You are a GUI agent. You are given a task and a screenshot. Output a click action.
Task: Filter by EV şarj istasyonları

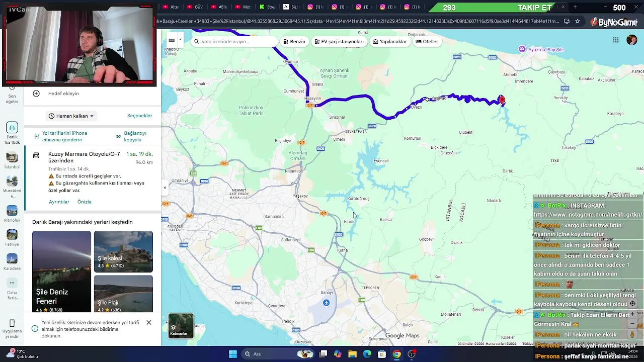click(339, 42)
